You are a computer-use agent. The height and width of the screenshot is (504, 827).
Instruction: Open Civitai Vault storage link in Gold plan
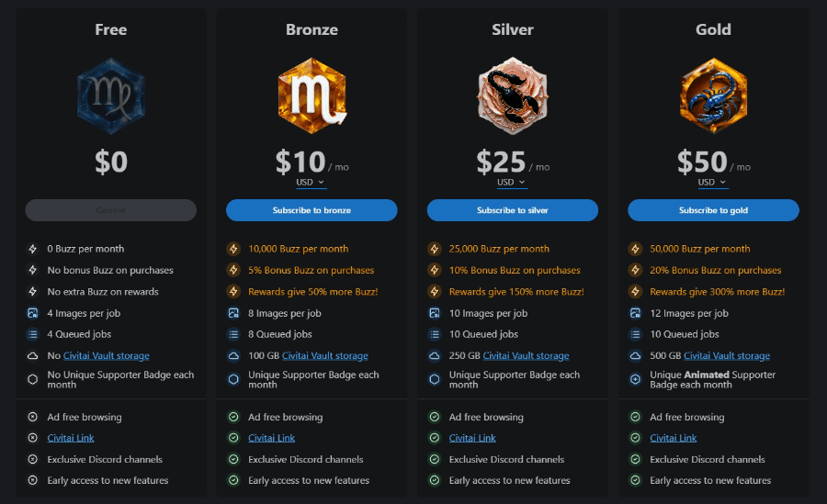coord(727,356)
